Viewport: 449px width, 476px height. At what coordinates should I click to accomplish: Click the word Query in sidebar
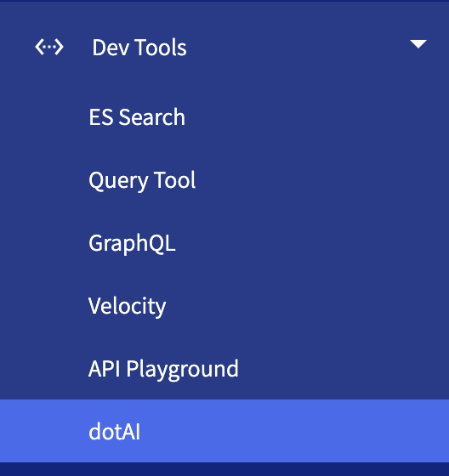pyautogui.click(x=118, y=180)
